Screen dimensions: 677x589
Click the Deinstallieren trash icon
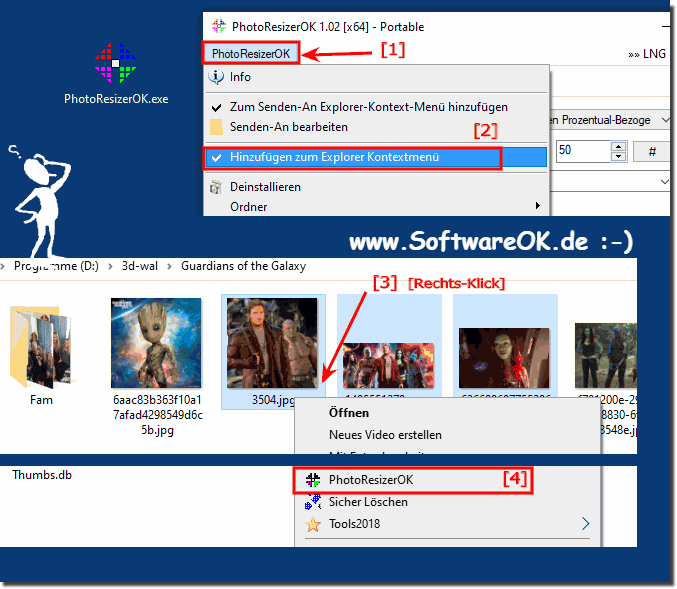216,187
